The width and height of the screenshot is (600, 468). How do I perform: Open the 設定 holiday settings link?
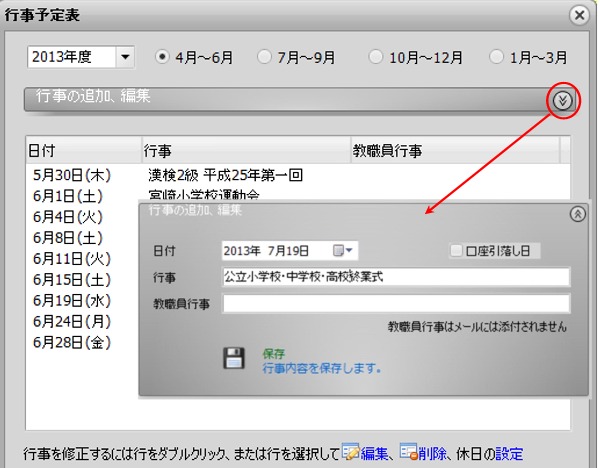tap(509, 453)
